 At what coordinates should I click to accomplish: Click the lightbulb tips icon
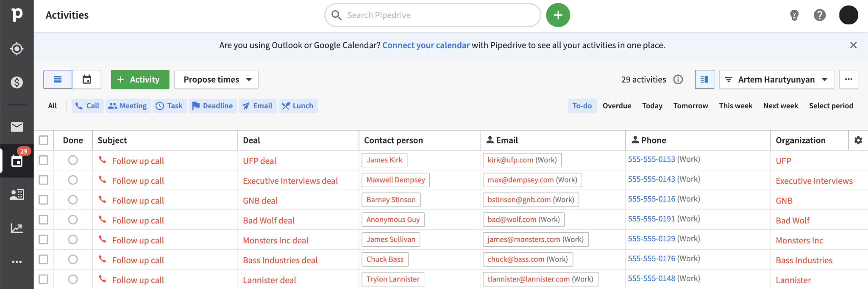coord(794,15)
